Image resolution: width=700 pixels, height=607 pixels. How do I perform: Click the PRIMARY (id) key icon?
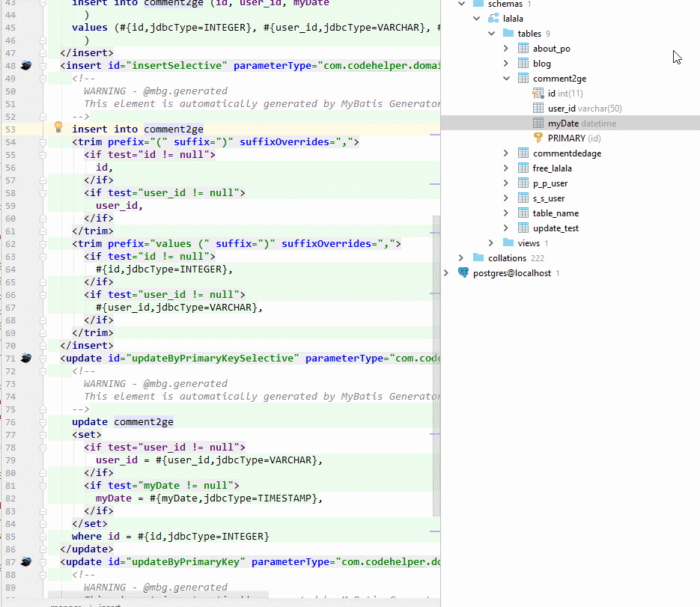538,138
